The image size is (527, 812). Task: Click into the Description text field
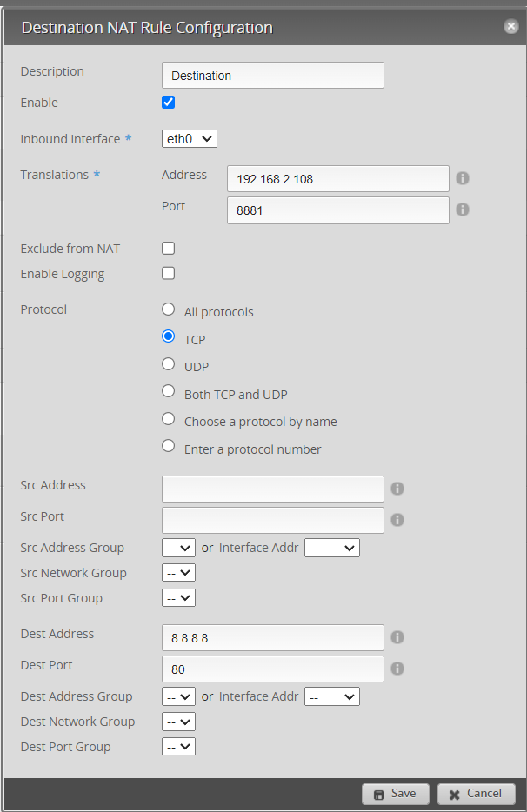click(x=272, y=76)
